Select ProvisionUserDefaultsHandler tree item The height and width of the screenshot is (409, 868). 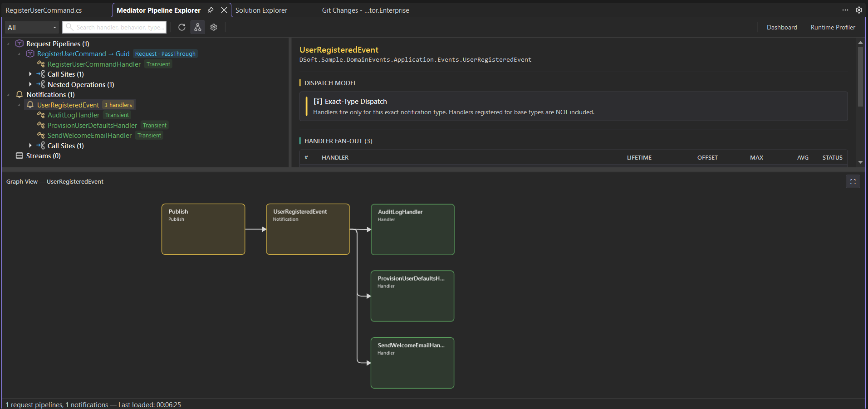pyautogui.click(x=92, y=126)
